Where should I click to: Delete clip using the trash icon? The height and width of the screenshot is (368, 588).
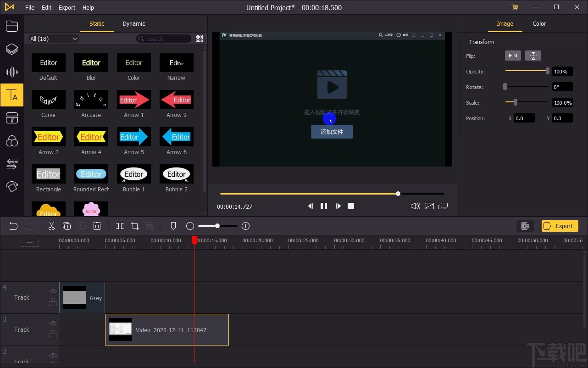click(97, 226)
